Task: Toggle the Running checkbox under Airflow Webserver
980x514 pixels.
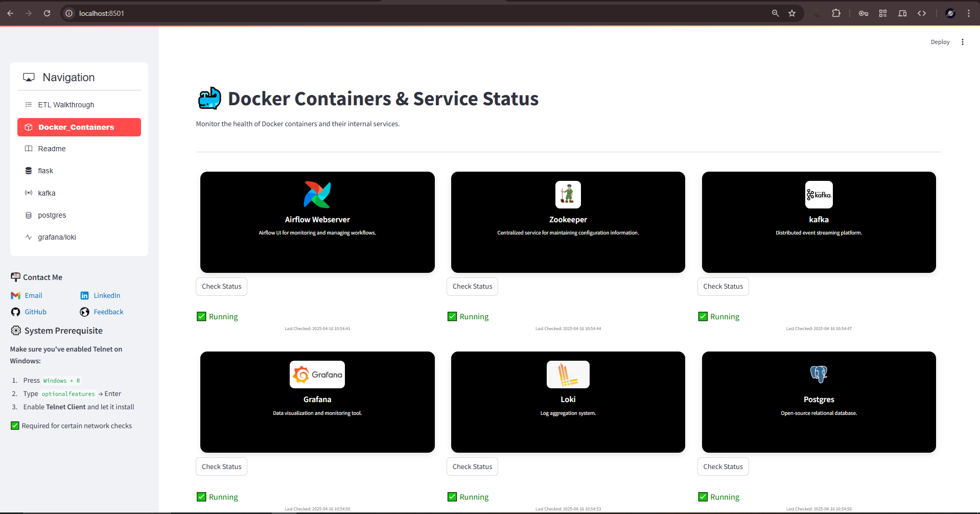Action: 201,316
